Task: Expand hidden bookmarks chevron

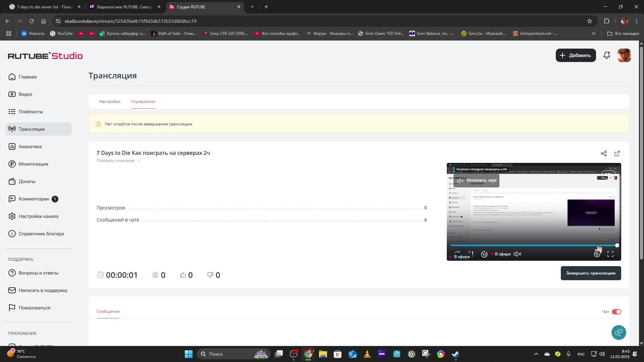Action: (x=593, y=34)
